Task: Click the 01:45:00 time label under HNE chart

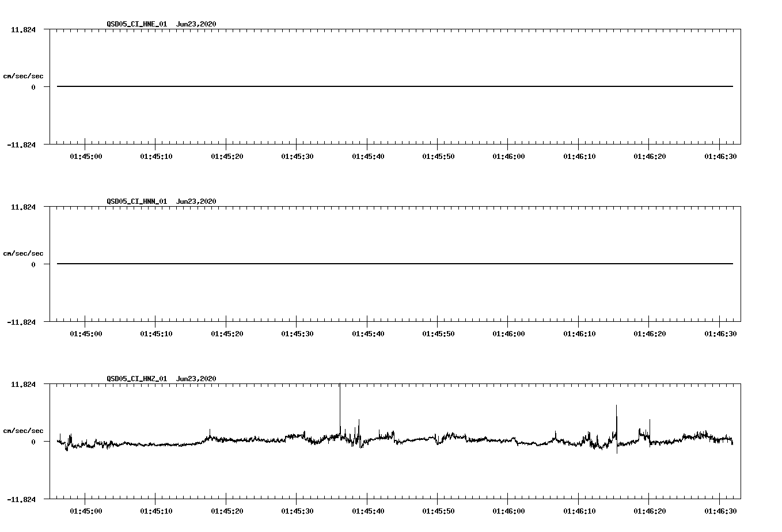Action: pos(86,156)
